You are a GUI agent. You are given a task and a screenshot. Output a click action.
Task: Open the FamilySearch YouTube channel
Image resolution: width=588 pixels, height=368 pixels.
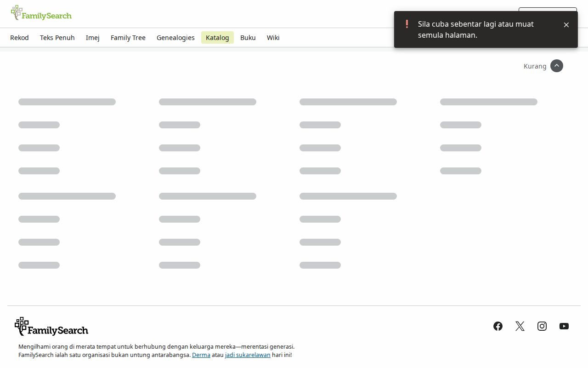[564, 326]
